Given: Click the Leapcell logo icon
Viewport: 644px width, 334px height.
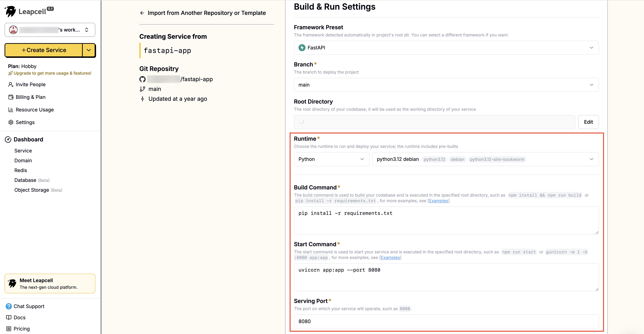Looking at the screenshot, I should coord(11,11).
